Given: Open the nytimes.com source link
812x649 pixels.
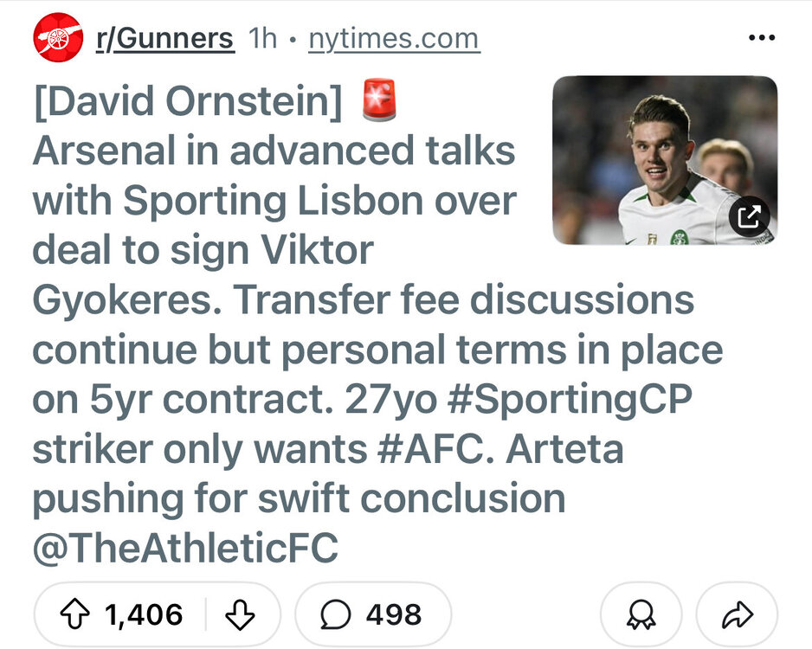Looking at the screenshot, I should pyautogui.click(x=394, y=39).
